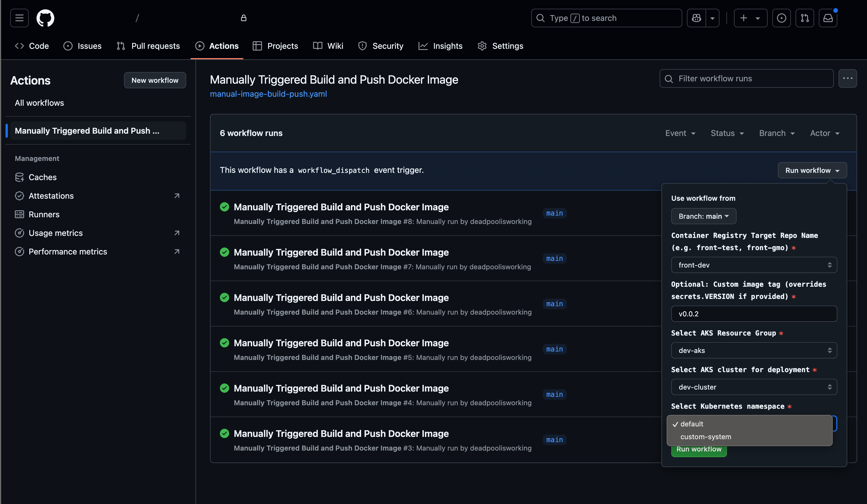Open the Security tab

(380, 46)
